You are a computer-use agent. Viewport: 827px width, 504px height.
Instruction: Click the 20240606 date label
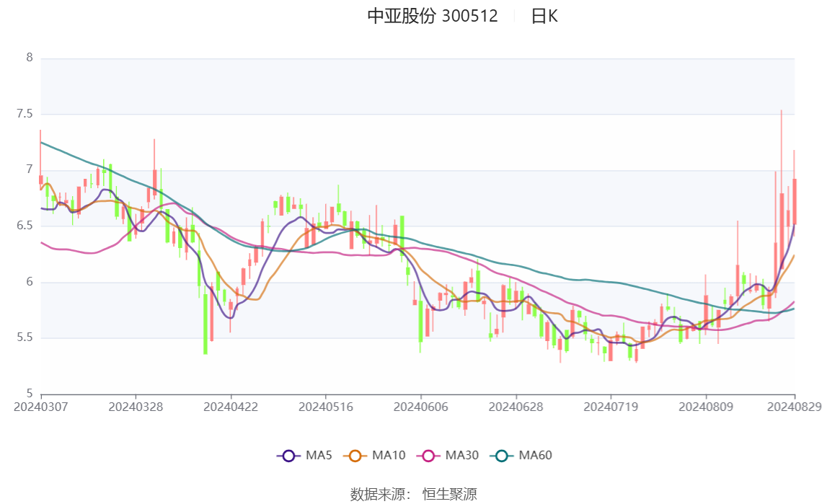tap(421, 407)
